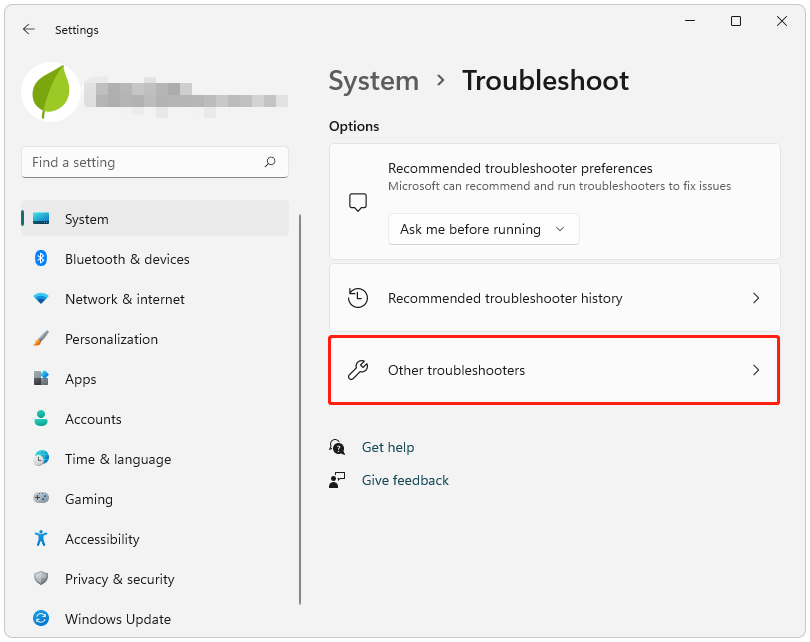Click the Give feedback person icon

click(x=337, y=480)
